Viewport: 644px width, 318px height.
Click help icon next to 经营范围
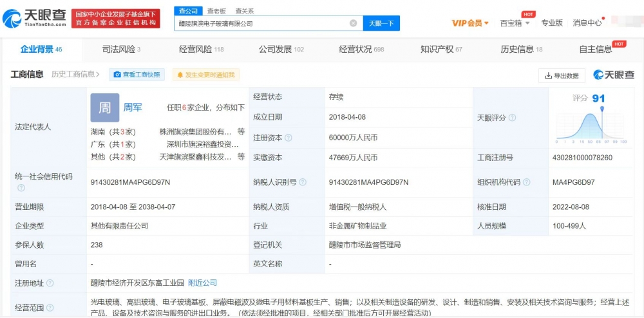(50, 308)
